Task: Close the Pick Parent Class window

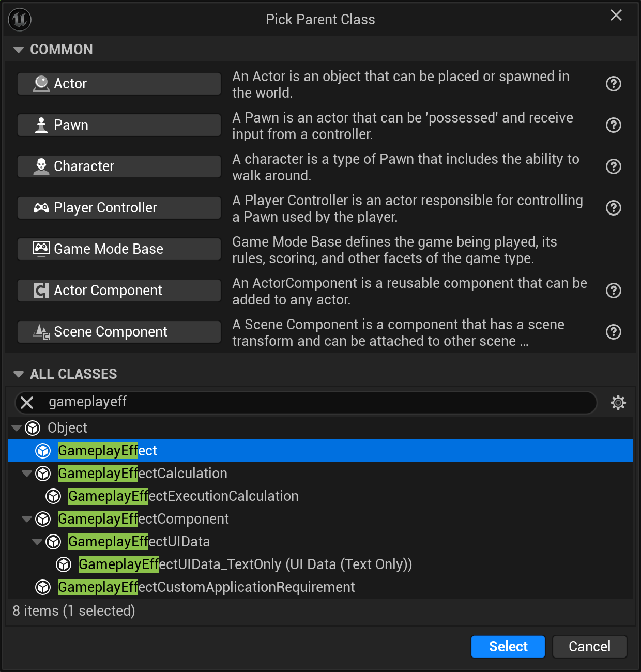Action: pos(616,16)
